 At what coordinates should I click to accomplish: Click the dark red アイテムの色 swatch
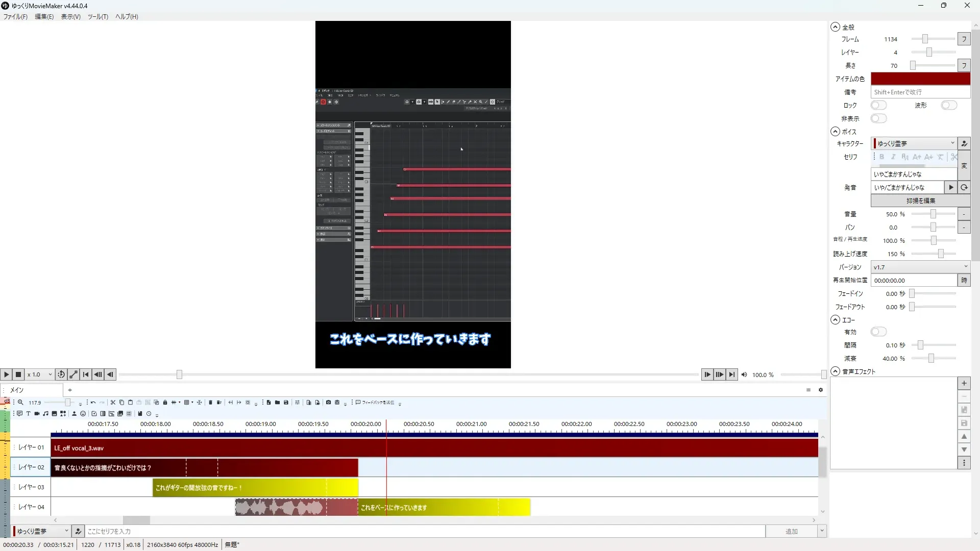(x=920, y=79)
